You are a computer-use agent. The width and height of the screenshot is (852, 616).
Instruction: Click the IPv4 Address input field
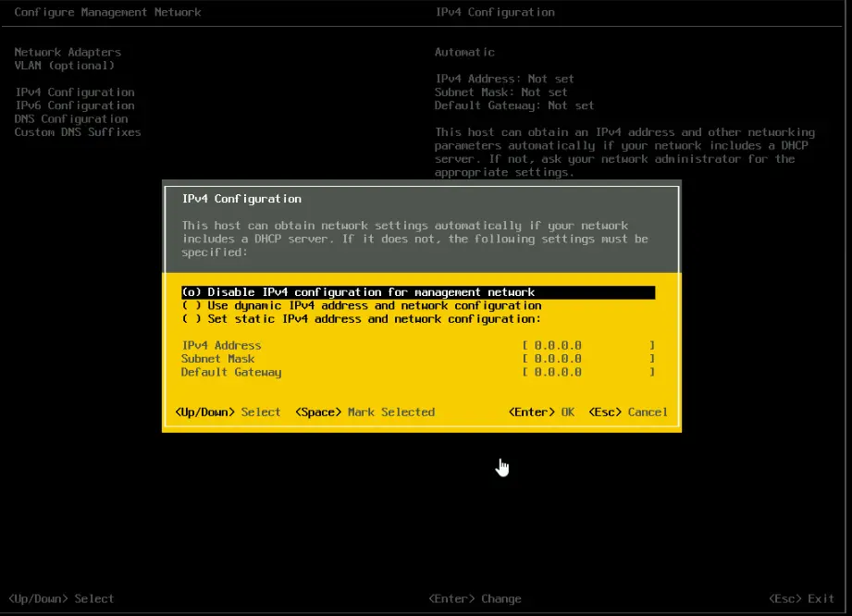[588, 346]
